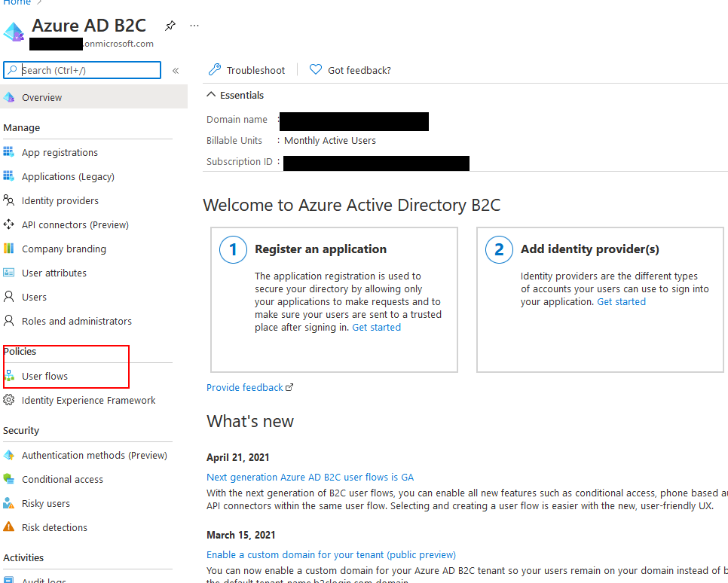Click the Troubleshoot wrench icon
Screen dimensions: 728x583
coord(215,70)
